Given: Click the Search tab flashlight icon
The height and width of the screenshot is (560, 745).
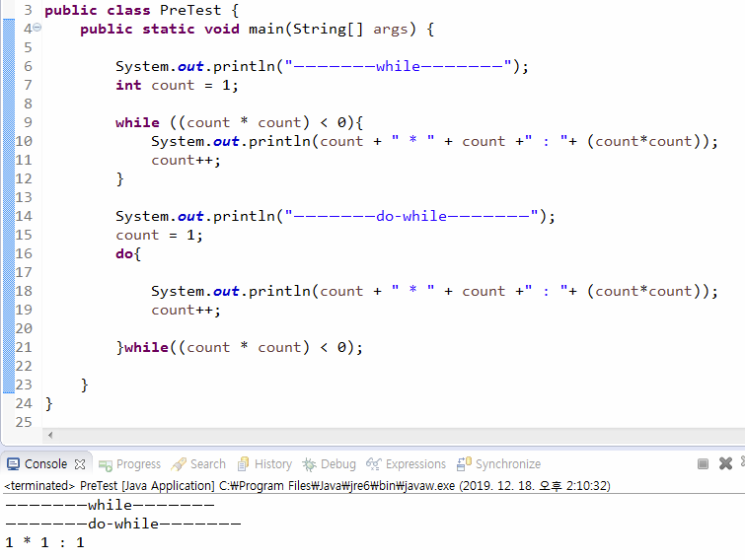Looking at the screenshot, I should 179,464.
